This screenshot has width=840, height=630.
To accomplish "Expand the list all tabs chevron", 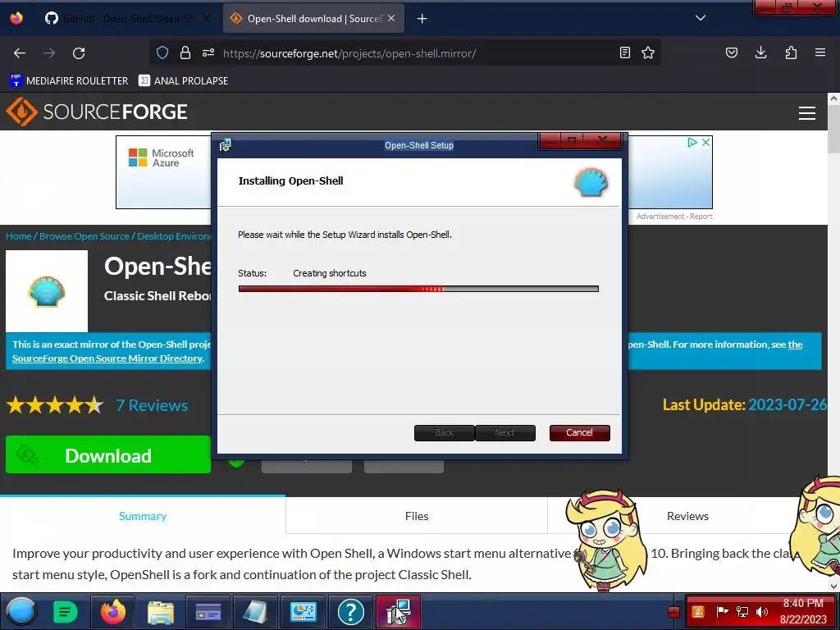I will pyautogui.click(x=701, y=18).
